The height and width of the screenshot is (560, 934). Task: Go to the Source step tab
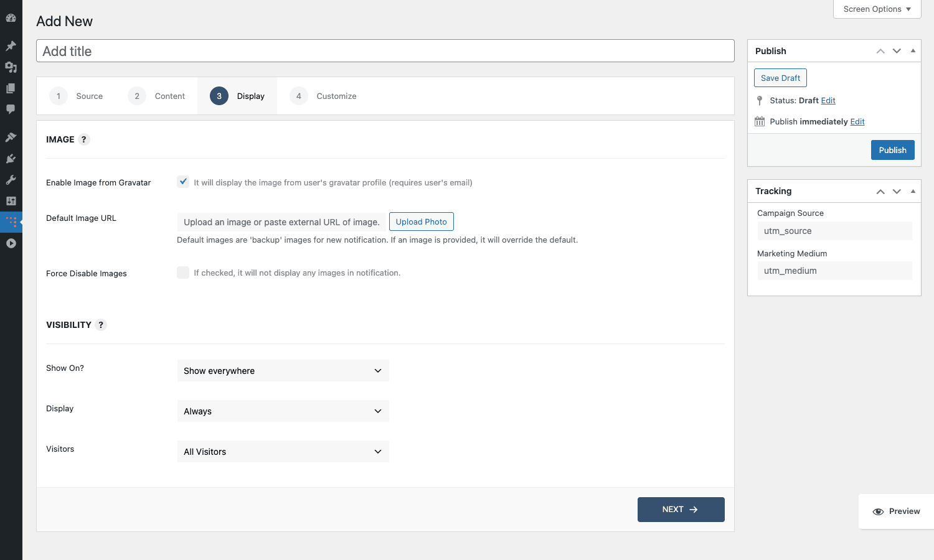76,96
